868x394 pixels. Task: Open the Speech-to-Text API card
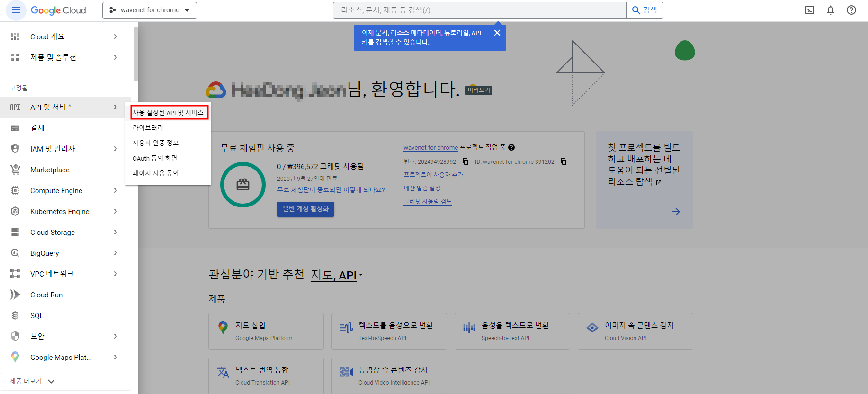512,331
